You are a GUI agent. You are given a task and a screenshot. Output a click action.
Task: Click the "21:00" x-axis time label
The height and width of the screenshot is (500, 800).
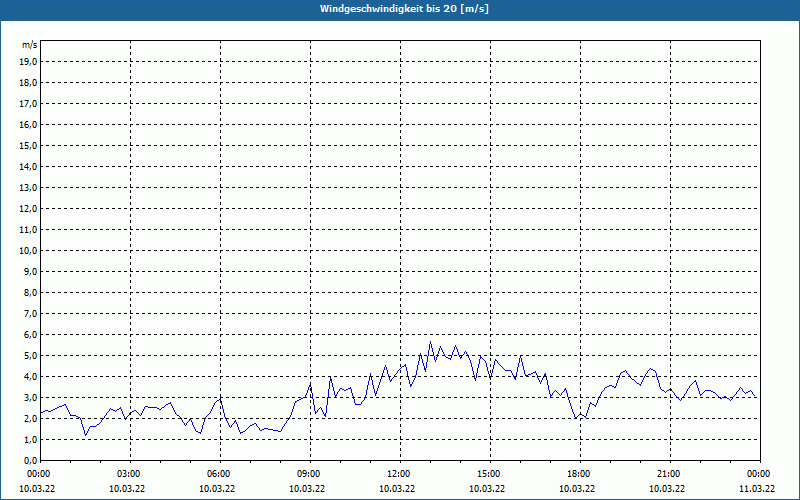(670, 474)
